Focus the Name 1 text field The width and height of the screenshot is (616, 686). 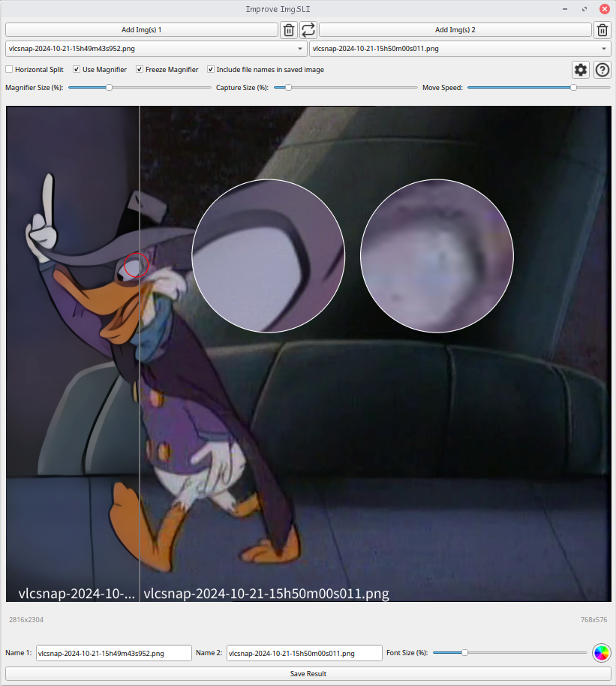pyautogui.click(x=114, y=653)
